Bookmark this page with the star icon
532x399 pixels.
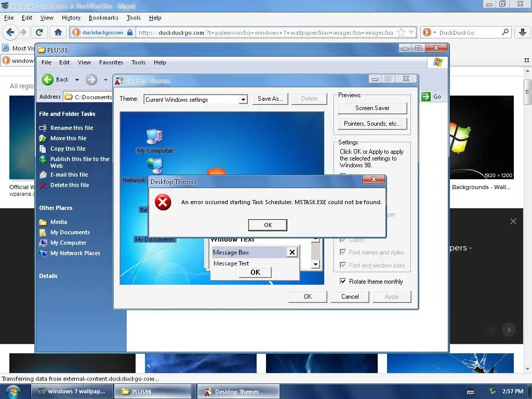tap(401, 33)
